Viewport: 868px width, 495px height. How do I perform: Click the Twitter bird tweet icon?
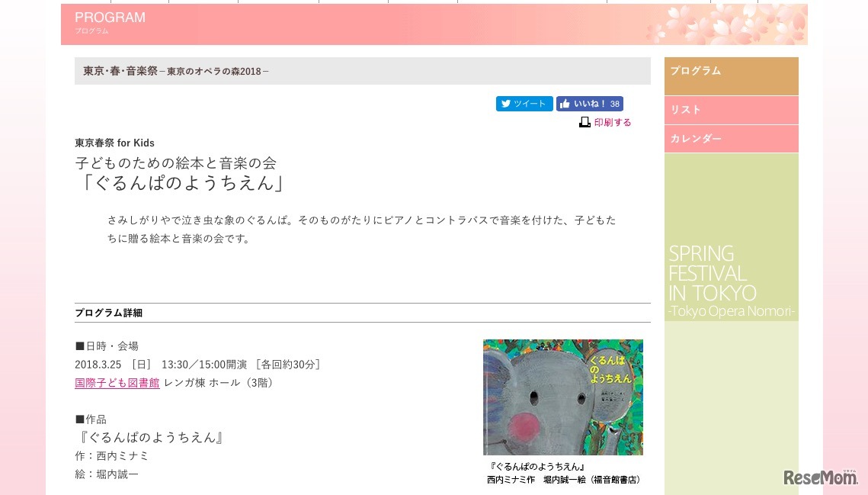click(x=505, y=104)
